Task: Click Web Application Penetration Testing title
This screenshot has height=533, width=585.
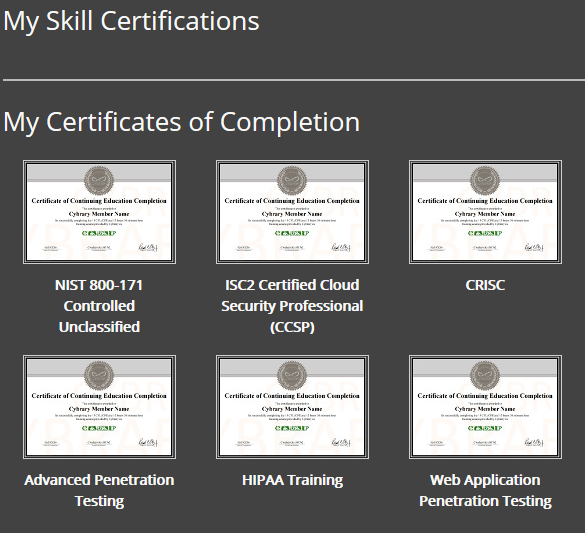Action: (x=485, y=490)
